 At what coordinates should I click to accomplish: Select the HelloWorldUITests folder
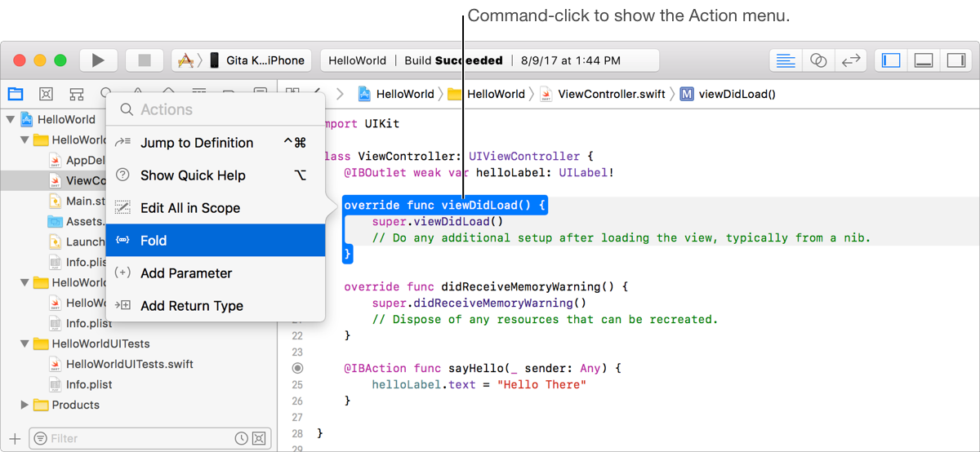[91, 343]
